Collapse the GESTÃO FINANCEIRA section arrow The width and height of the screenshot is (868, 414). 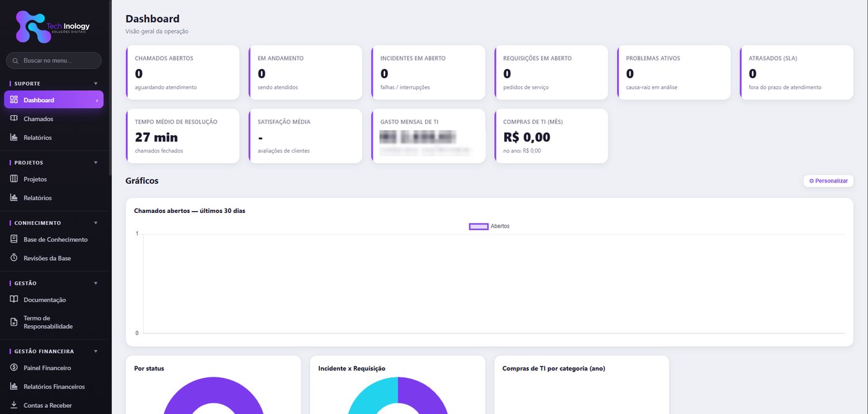point(95,351)
